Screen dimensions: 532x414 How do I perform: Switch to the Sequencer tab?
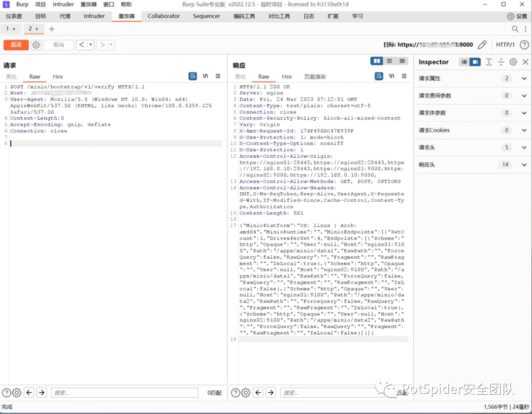click(206, 16)
